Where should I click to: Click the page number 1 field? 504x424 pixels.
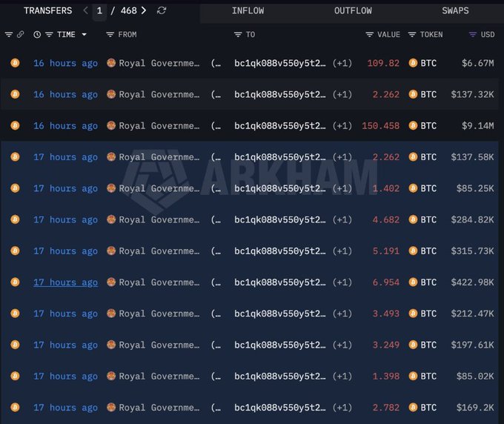coord(99,11)
